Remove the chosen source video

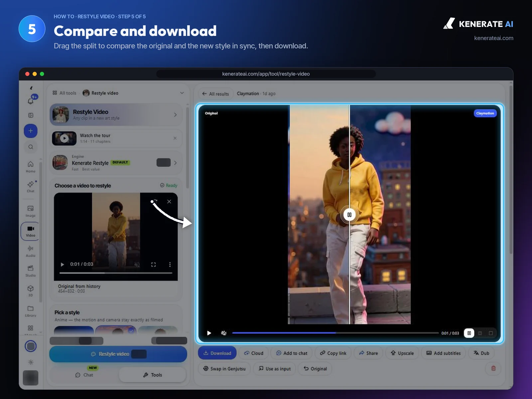tap(169, 201)
